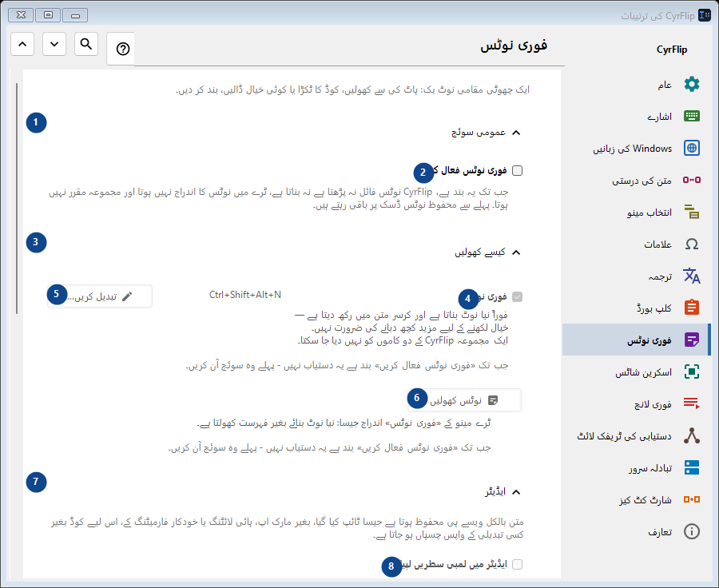719x588 pixels.
Task: Open the تعارف info icon
Action: coord(692,531)
